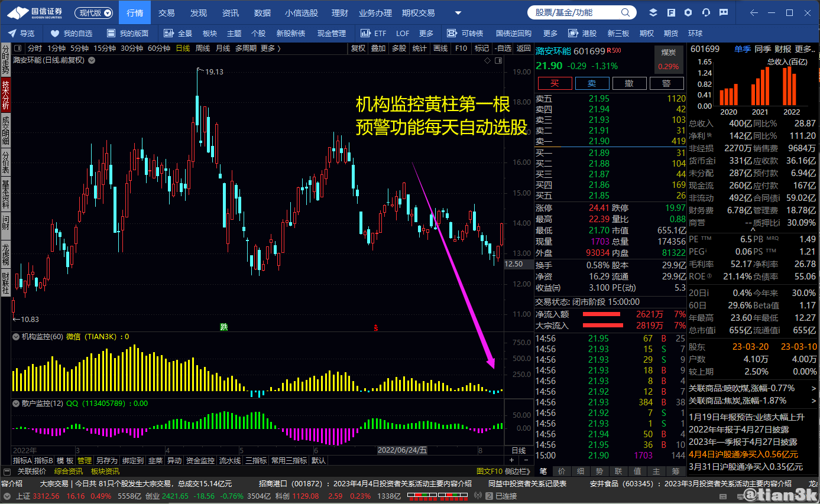Click the red 买 buy button
This screenshot has width=820, height=504.
[x=554, y=83]
